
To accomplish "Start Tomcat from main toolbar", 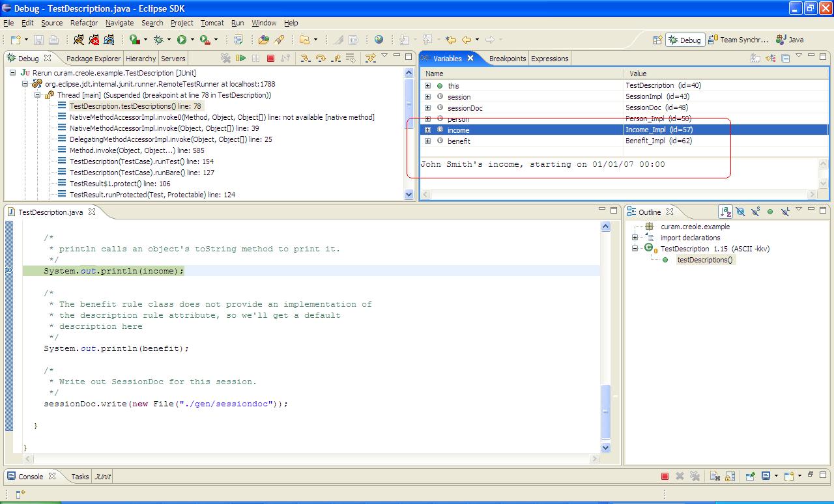I will 79,40.
